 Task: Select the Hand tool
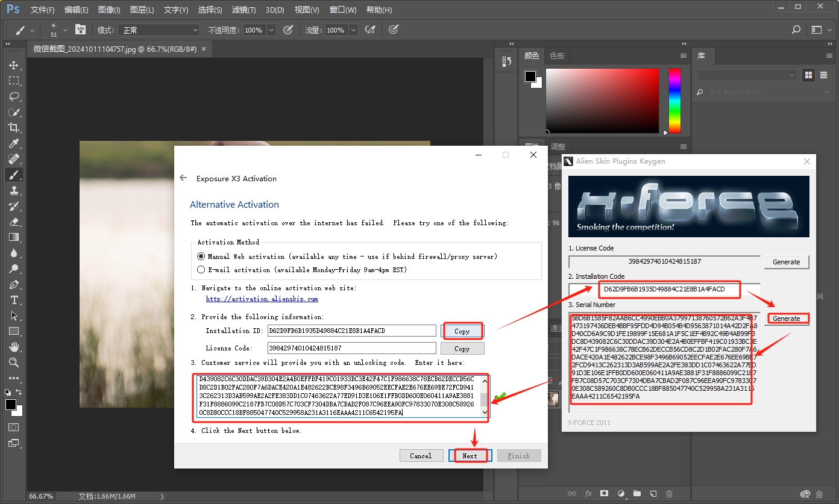(14, 347)
